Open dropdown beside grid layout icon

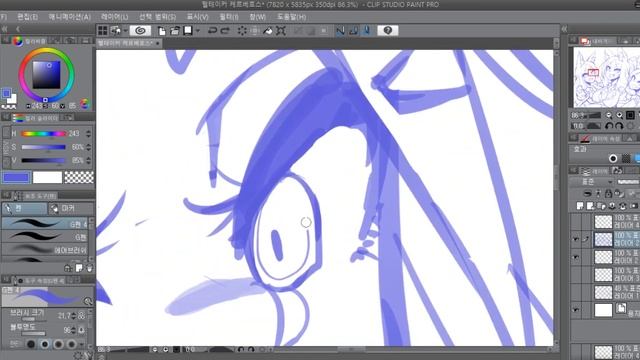coord(125,31)
